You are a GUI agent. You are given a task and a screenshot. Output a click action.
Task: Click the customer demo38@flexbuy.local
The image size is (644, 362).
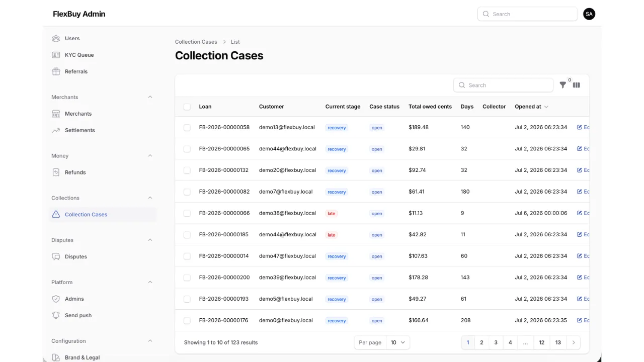[x=287, y=213]
